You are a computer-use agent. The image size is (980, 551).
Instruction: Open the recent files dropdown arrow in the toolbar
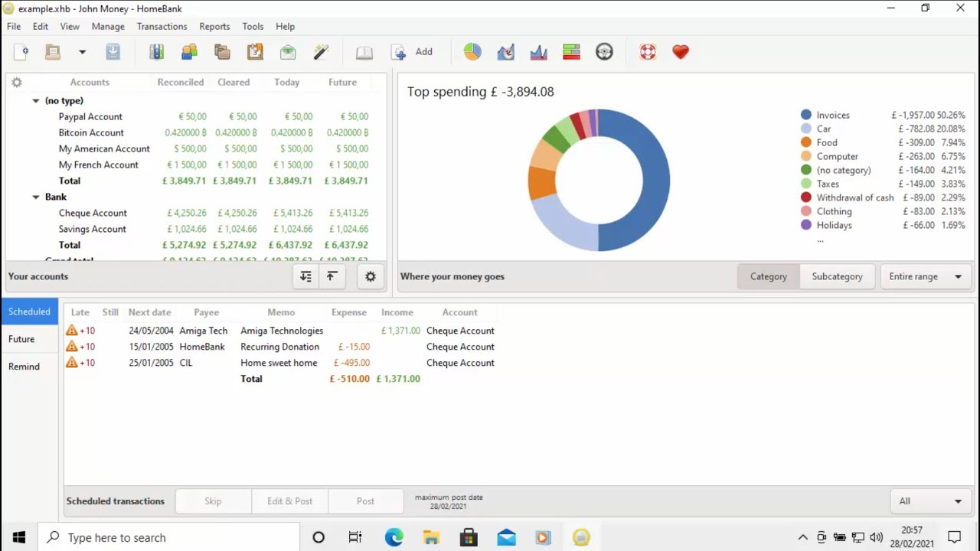[x=82, y=52]
